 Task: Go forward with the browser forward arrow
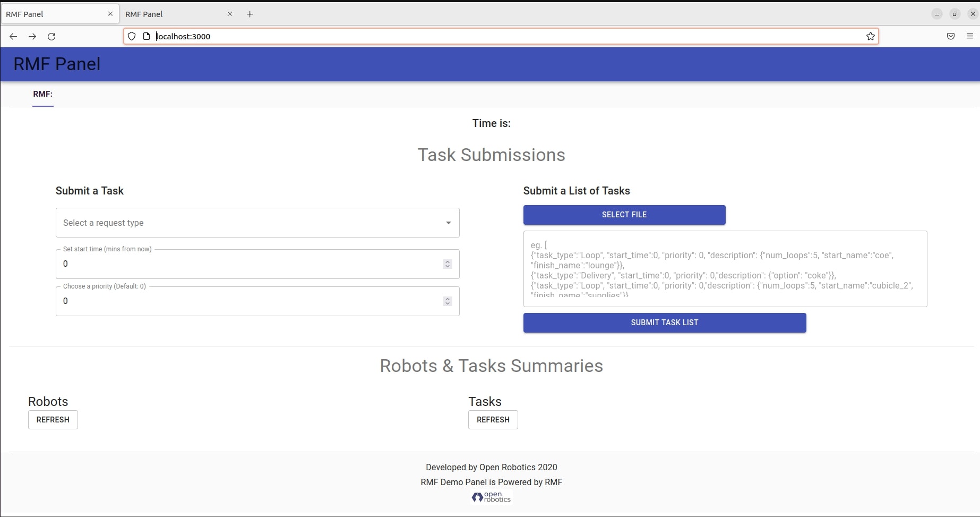pos(32,36)
